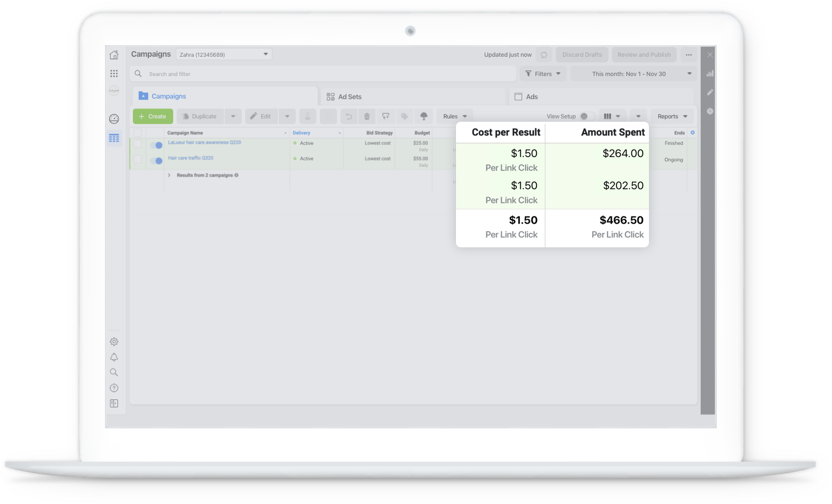Check the Hair care traffic Q320 checkbox
The height and width of the screenshot is (504, 832).
[138, 160]
